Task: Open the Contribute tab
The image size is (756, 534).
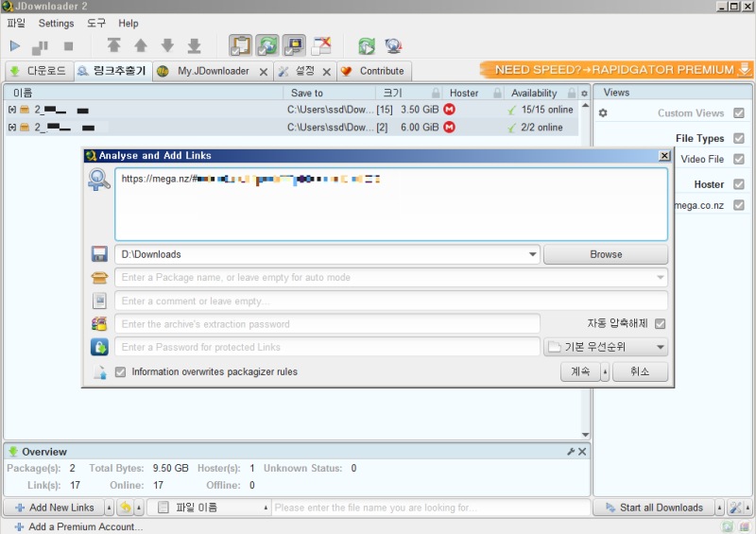Action: click(374, 72)
